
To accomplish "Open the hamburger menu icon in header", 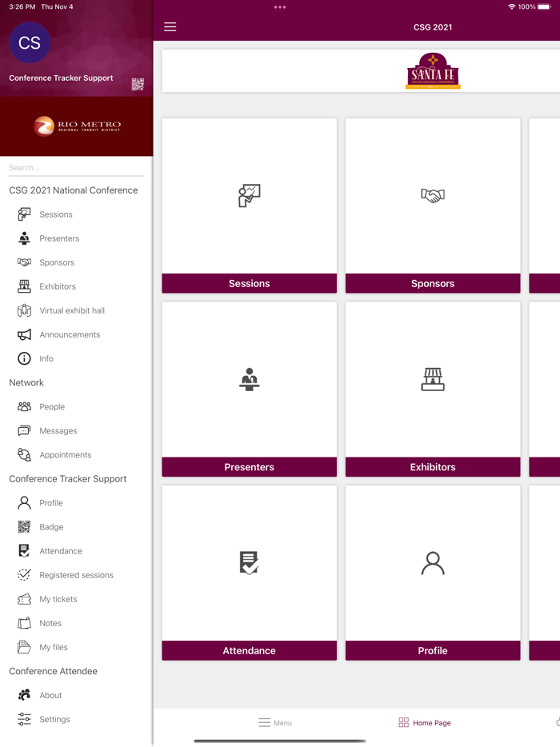I will (x=170, y=27).
